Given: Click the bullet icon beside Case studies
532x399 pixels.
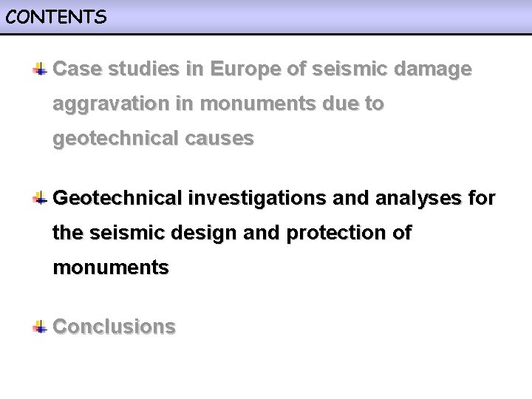Looking at the screenshot, I should pyautogui.click(x=40, y=69).
